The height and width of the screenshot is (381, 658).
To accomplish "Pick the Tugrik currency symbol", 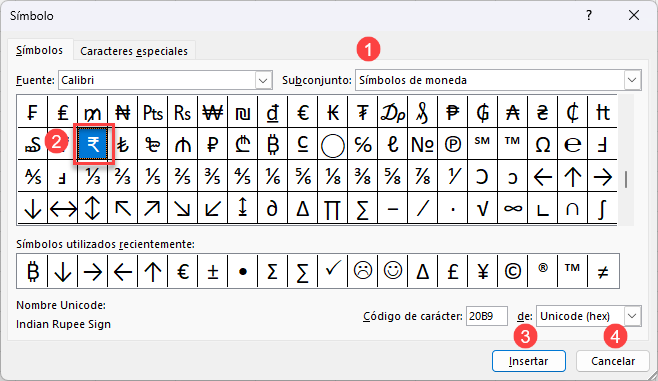I will pos(363,112).
